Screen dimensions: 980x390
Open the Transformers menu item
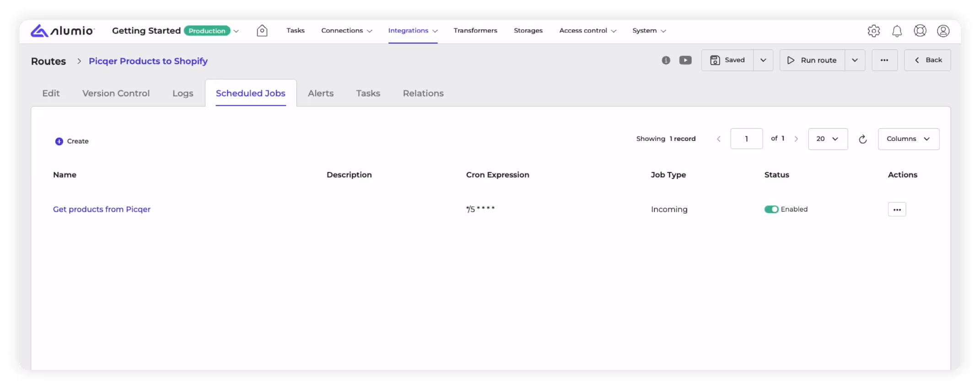click(x=475, y=31)
